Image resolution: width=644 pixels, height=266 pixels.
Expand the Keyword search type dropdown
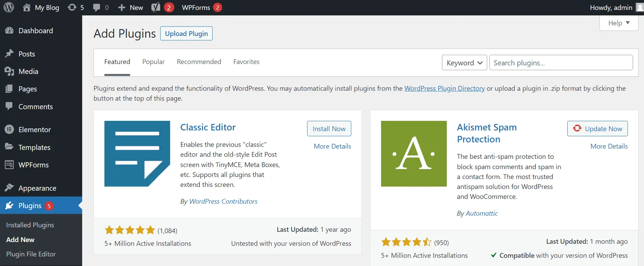point(464,63)
